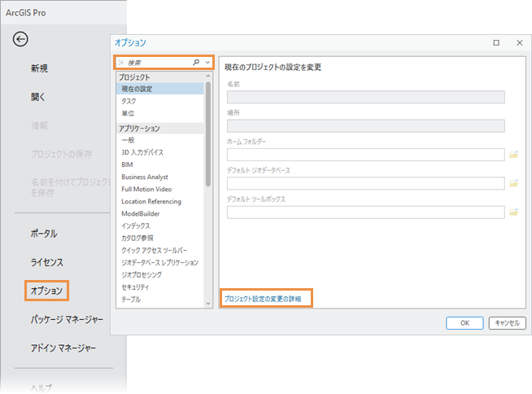Select ジオデータベース レプリケーション option
This screenshot has width=532, height=394.
[159, 263]
